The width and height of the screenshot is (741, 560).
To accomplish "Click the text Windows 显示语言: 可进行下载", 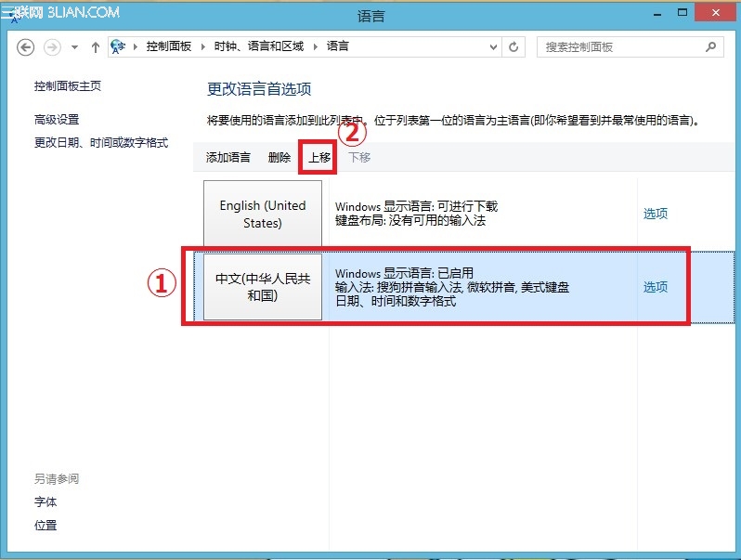I will coord(416,206).
